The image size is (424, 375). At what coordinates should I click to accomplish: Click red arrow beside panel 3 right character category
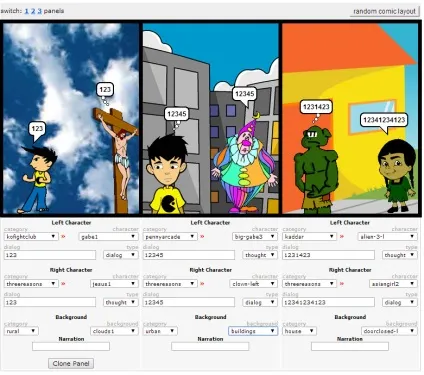tap(342, 284)
